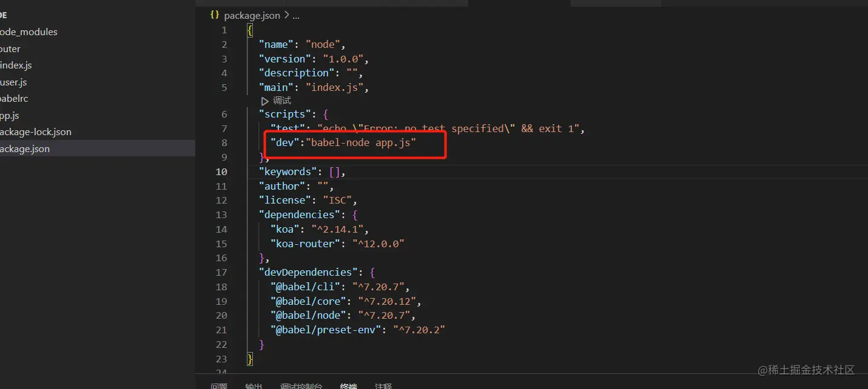
Task: Click the "babel-node app.js" script value
Action: tap(361, 143)
